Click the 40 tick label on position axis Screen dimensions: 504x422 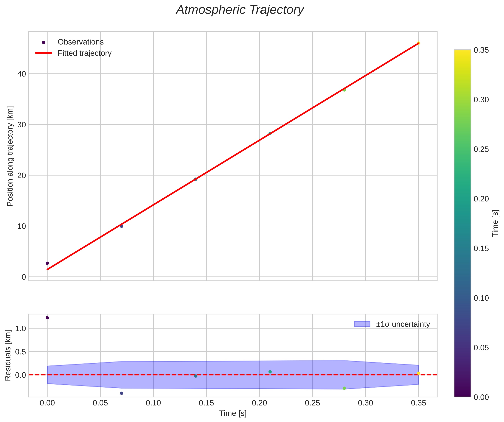click(x=22, y=74)
